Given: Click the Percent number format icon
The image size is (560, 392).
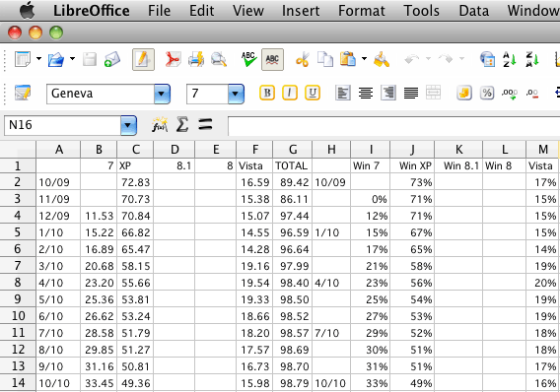Looking at the screenshot, I should (487, 94).
